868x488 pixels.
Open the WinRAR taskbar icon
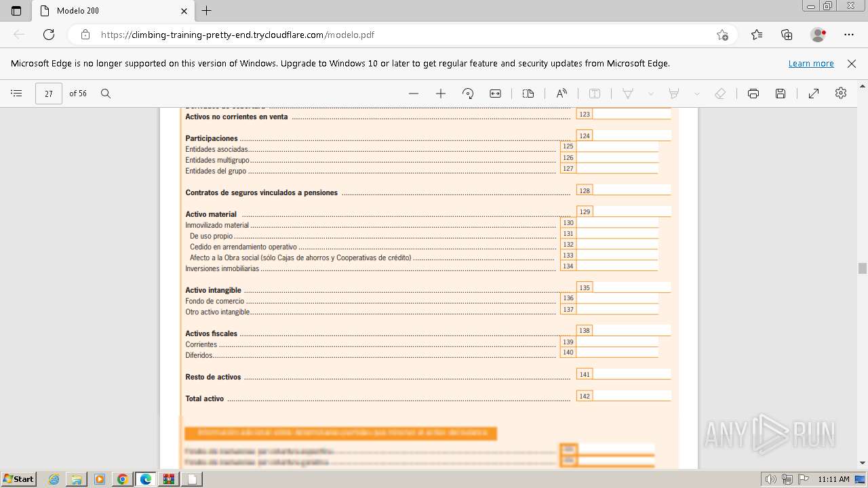tap(169, 479)
